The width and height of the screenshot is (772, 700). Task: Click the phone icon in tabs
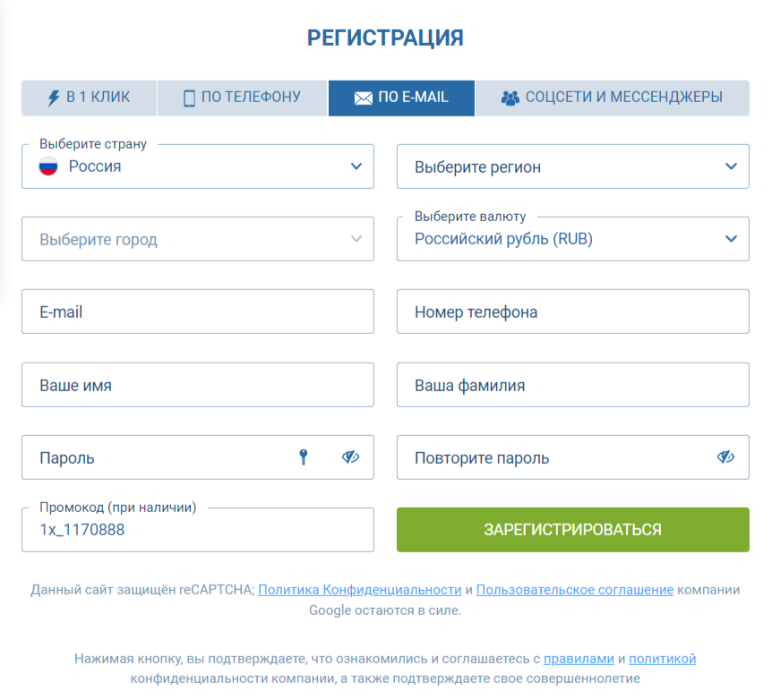(189, 98)
